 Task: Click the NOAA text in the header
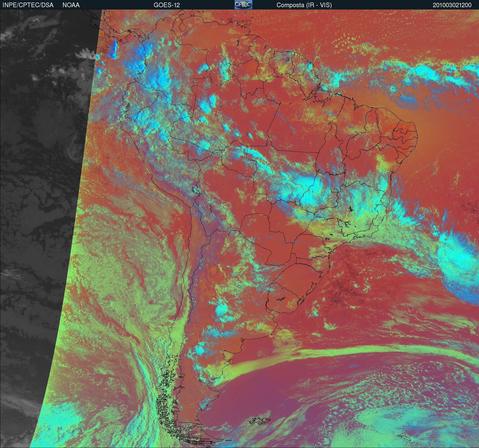pos(71,5)
